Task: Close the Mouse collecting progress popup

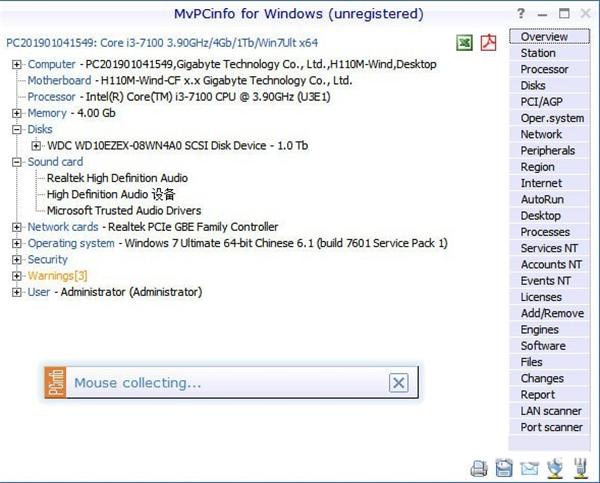Action: tap(398, 383)
